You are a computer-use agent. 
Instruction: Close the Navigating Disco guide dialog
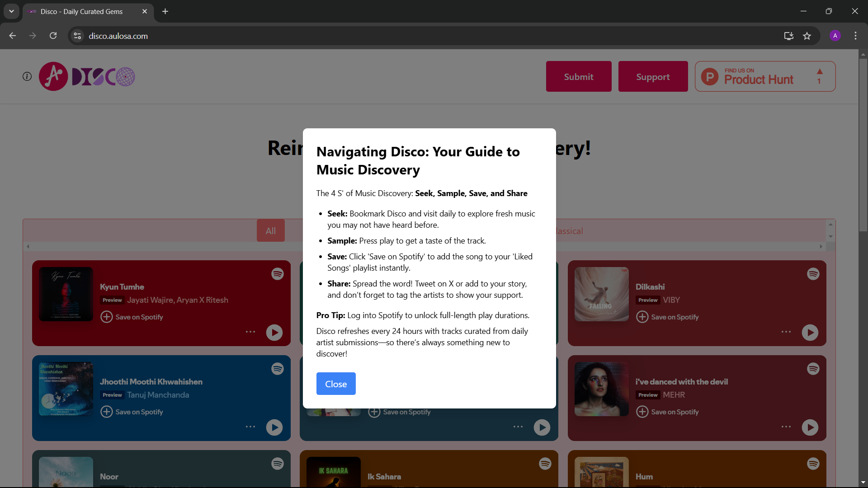coord(336,384)
